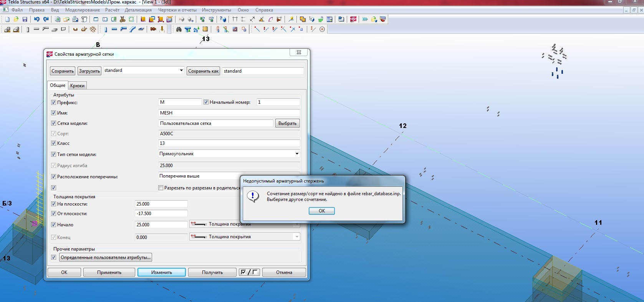644x302 pixels.
Task: Open the Тип сетки модели dropdown
Action: click(x=296, y=154)
